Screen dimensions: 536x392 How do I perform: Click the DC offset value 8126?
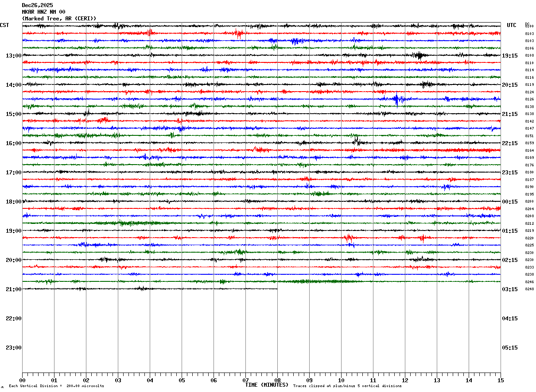tap(529, 100)
